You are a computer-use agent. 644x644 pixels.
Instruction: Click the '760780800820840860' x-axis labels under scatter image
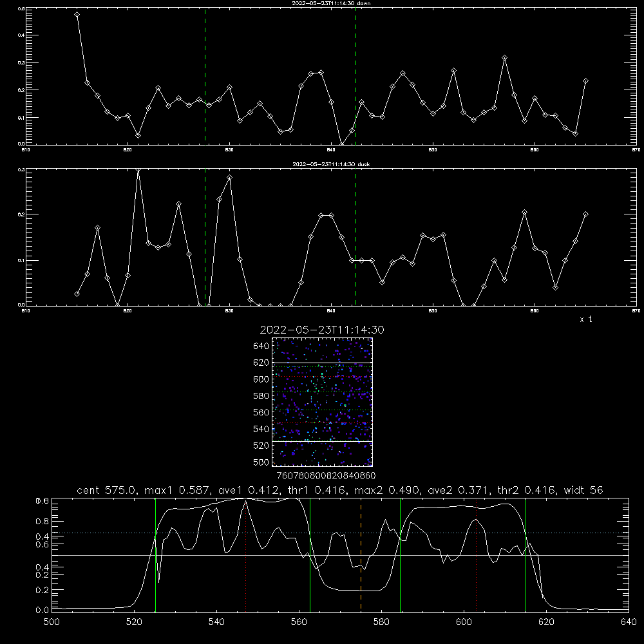(326, 476)
